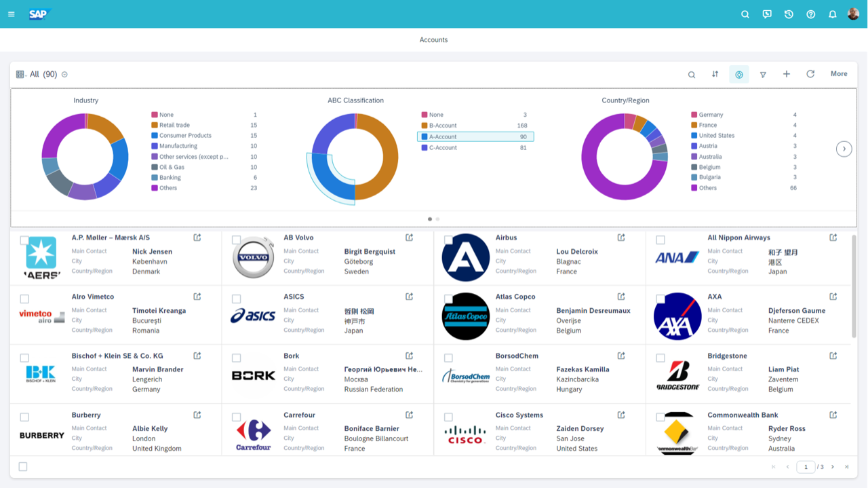Select the Alro Vimetco checkbox
This screenshot has width=868, height=488.
click(24, 299)
